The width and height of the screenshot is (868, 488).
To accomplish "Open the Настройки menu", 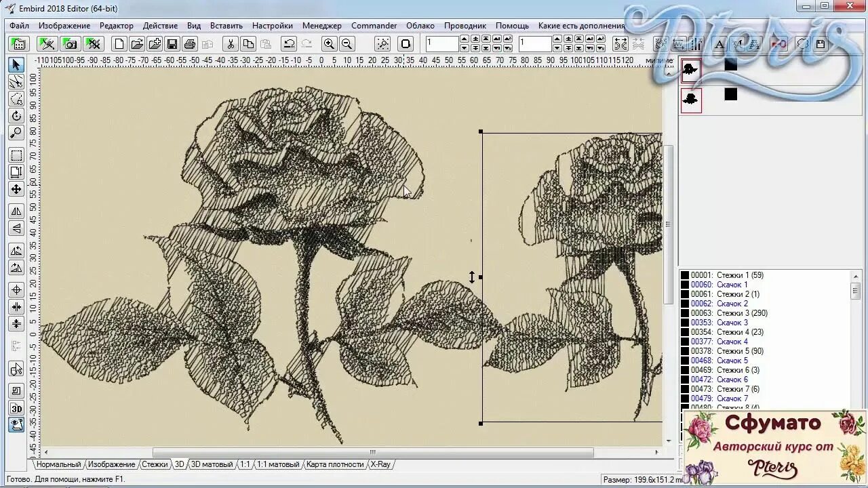I will point(273,26).
